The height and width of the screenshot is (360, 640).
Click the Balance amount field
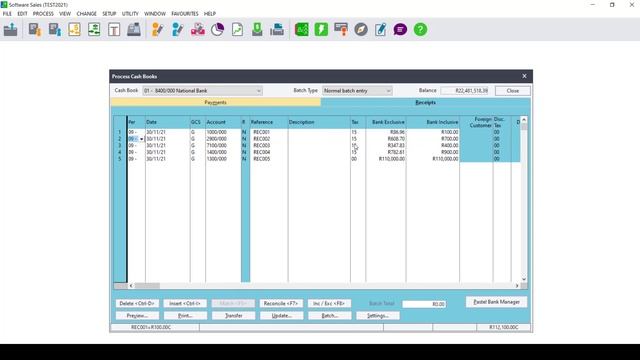(x=464, y=91)
